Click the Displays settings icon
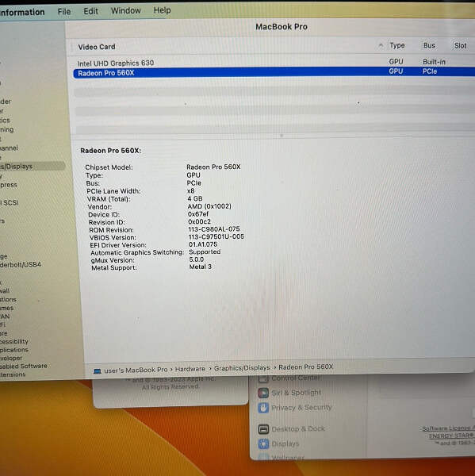Viewport: 475px width, 476px height. point(263,443)
